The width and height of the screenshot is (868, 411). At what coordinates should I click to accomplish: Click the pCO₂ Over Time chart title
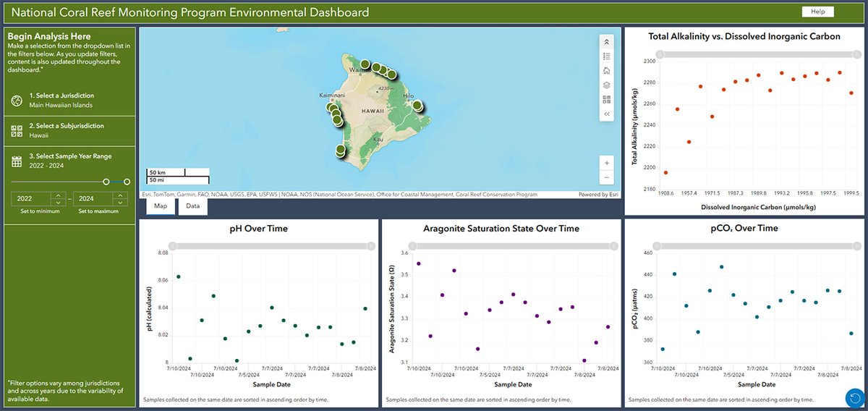744,229
